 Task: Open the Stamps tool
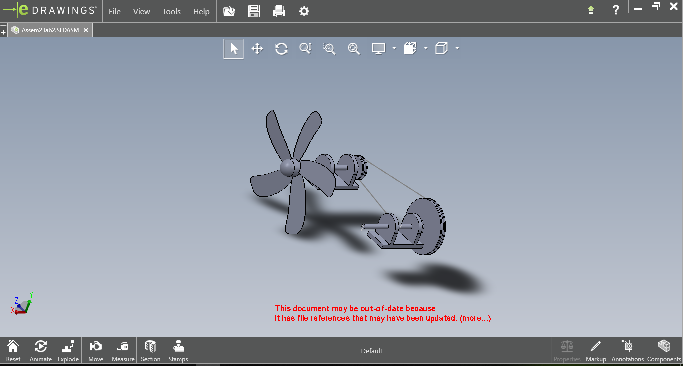tap(178, 351)
